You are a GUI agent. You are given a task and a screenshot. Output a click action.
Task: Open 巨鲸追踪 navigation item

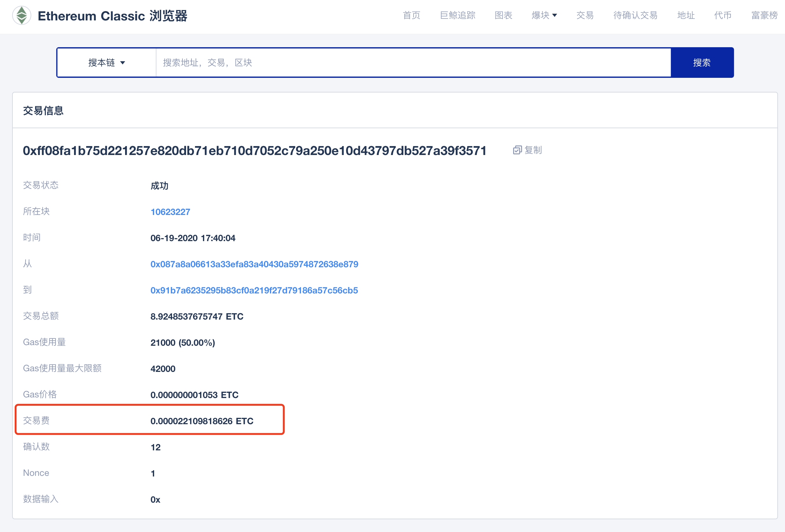coord(457,15)
